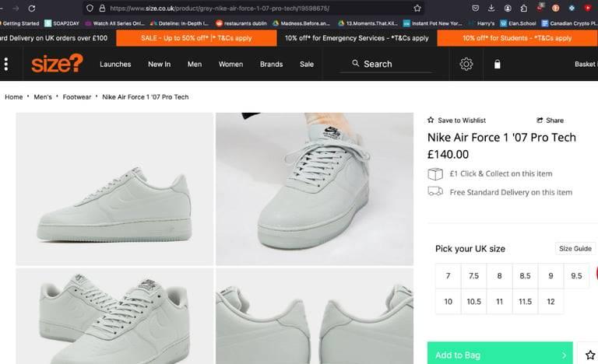Reload the page with the browser refresh icon
598x364 pixels.
click(32, 8)
